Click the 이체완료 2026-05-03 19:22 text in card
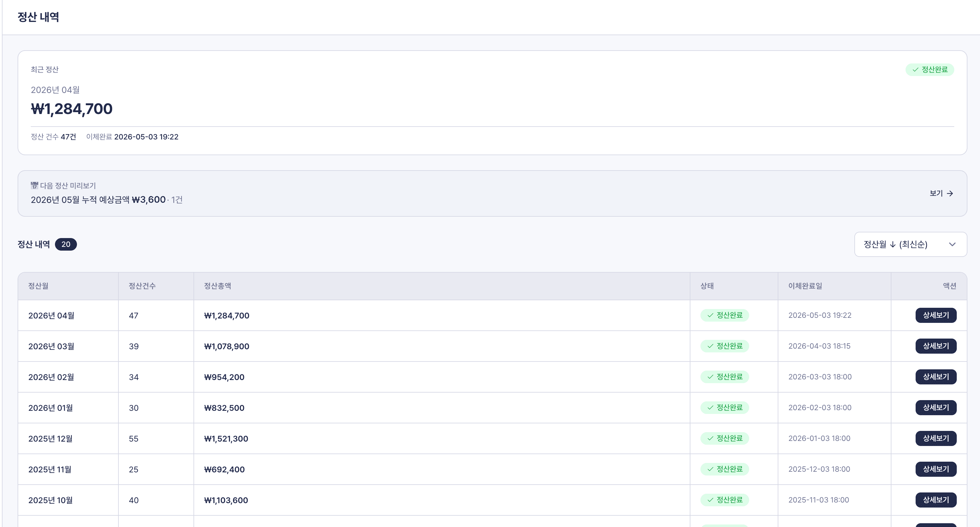 [x=132, y=137]
